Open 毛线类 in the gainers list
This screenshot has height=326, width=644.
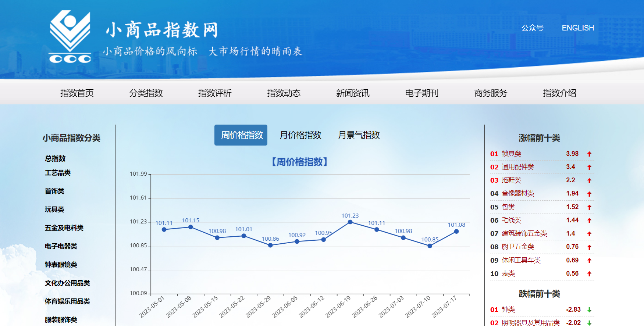(512, 220)
